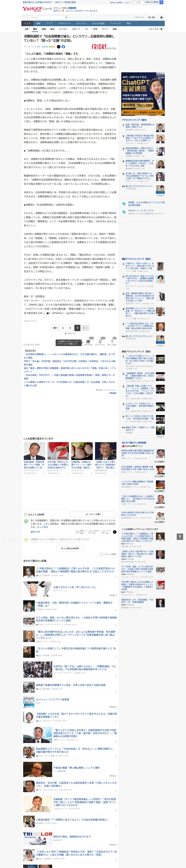Click the first commenter's green avatar
Screen dimensions: 186x868
(x=26, y=521)
